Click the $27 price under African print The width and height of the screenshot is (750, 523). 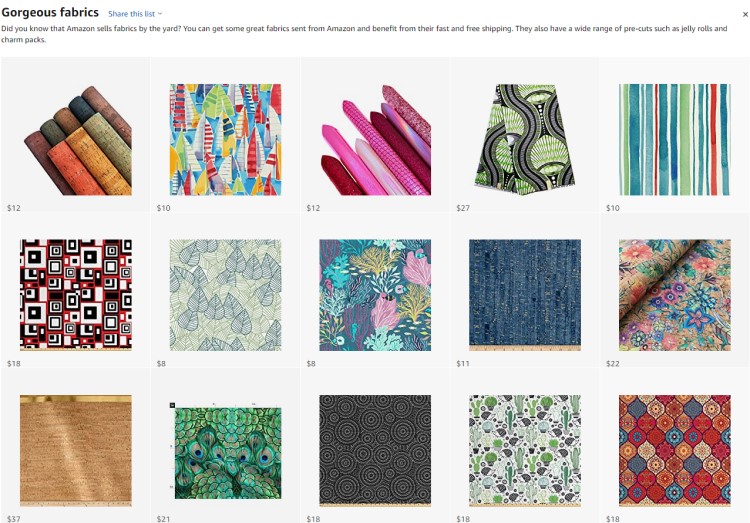tap(463, 208)
